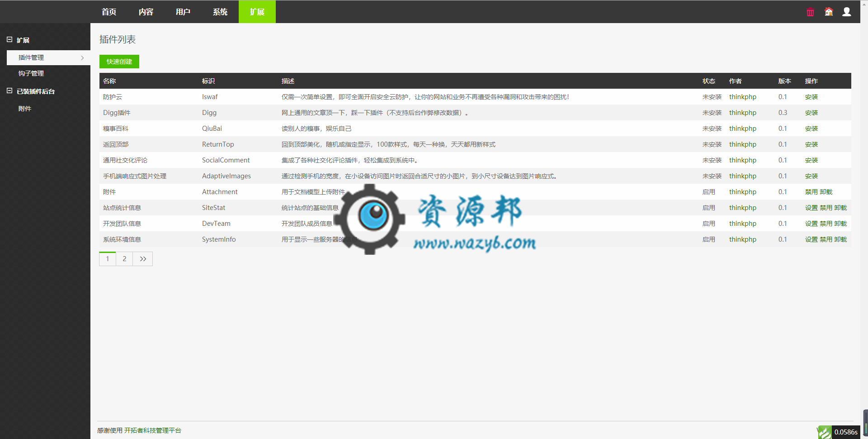Open the 开拓者科技管理平台 footer link
Screen dimensions: 868x439
[x=153, y=430]
